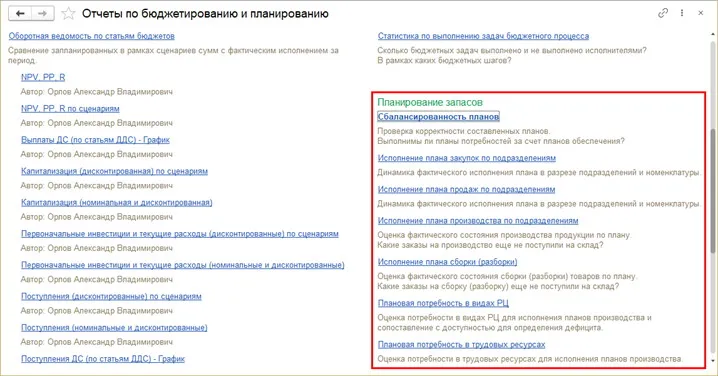Open the three-dot more options menu
Screen dimensions: 718x376
click(682, 13)
